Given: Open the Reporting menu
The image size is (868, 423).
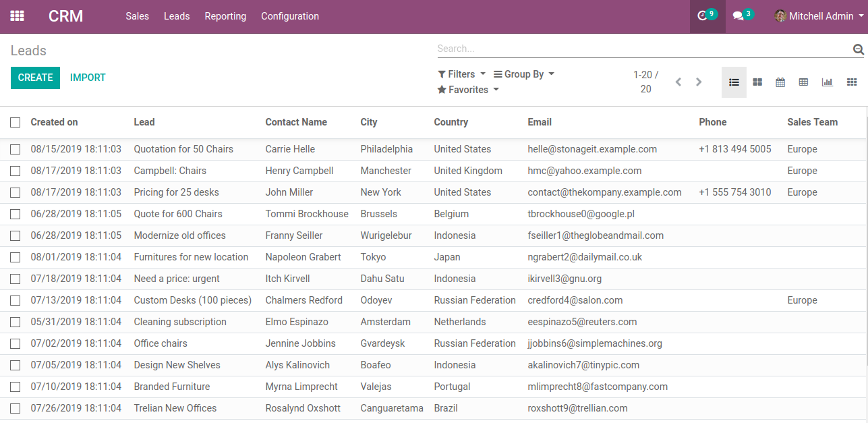Looking at the screenshot, I should click(225, 16).
